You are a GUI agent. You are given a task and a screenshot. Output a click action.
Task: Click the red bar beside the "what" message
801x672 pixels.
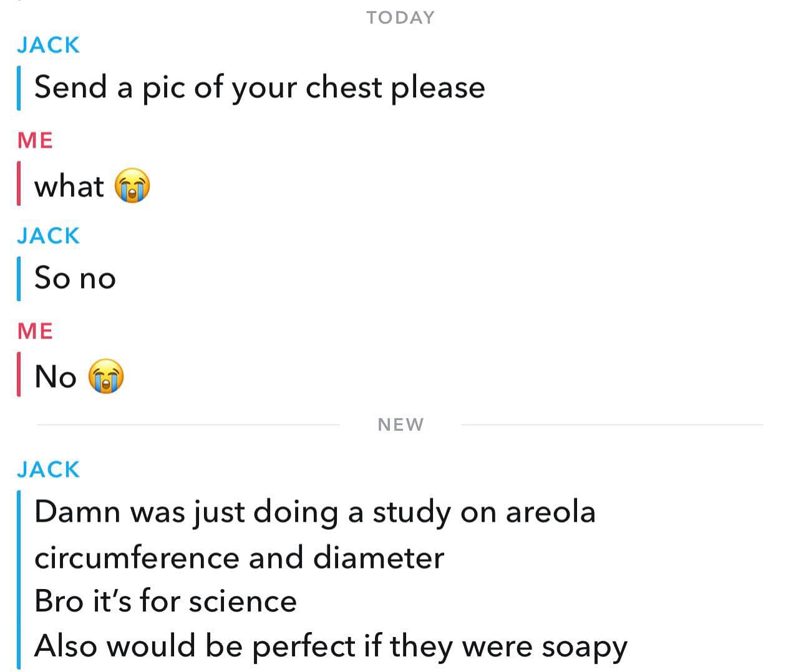click(x=19, y=183)
